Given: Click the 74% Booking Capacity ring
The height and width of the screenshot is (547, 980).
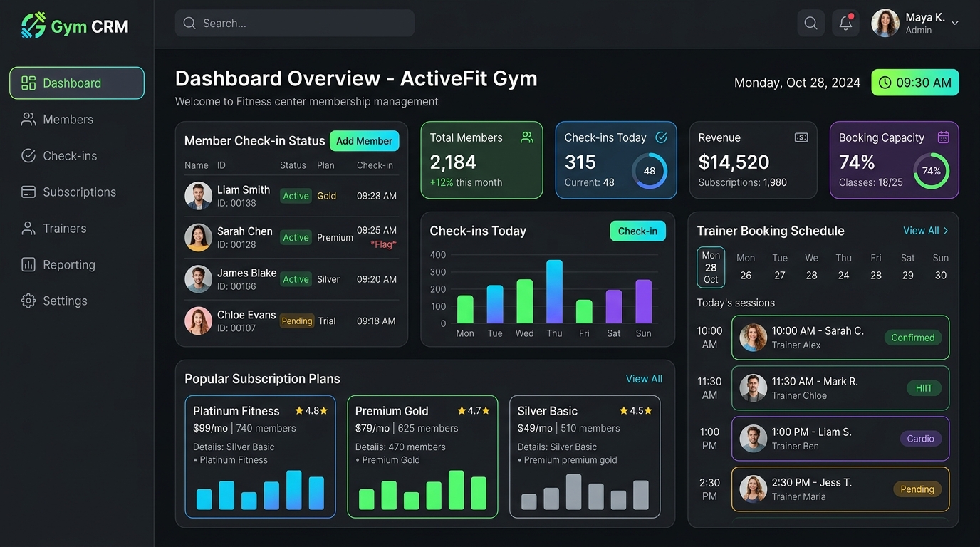Looking at the screenshot, I should (x=932, y=171).
